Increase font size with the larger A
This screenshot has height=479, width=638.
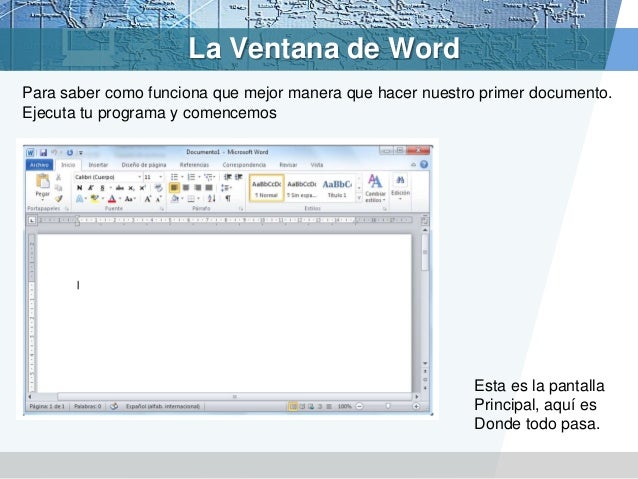coord(147,199)
